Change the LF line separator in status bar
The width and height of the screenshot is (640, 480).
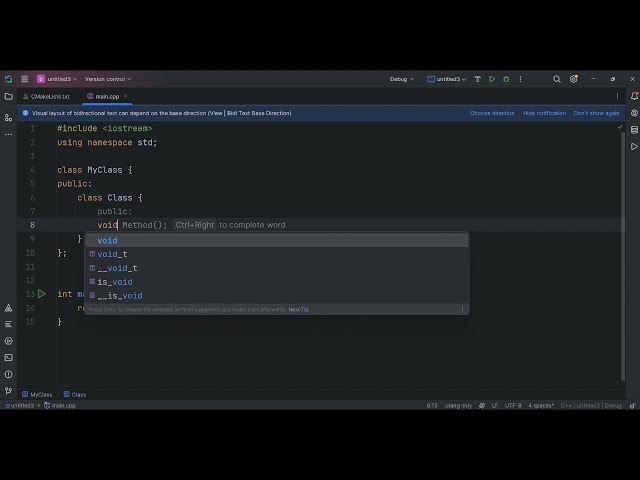(495, 406)
